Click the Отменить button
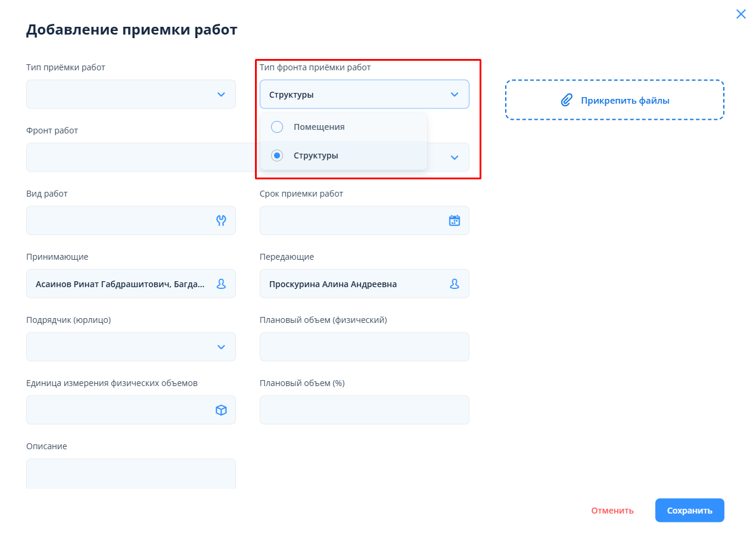The height and width of the screenshot is (535, 756). coord(612,511)
